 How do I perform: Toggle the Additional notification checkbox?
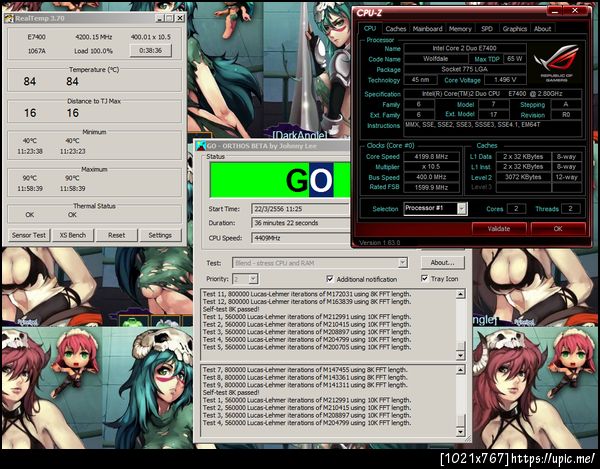coord(330,279)
